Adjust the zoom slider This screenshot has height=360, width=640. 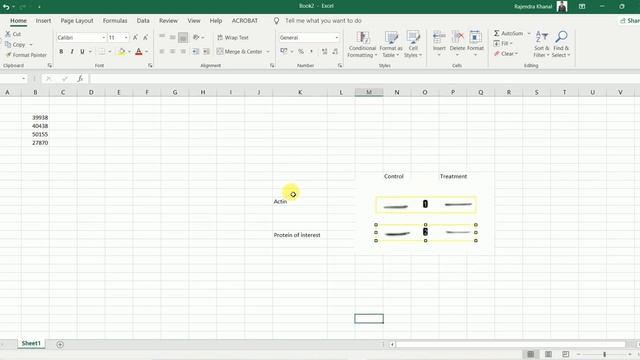[x=604, y=354]
